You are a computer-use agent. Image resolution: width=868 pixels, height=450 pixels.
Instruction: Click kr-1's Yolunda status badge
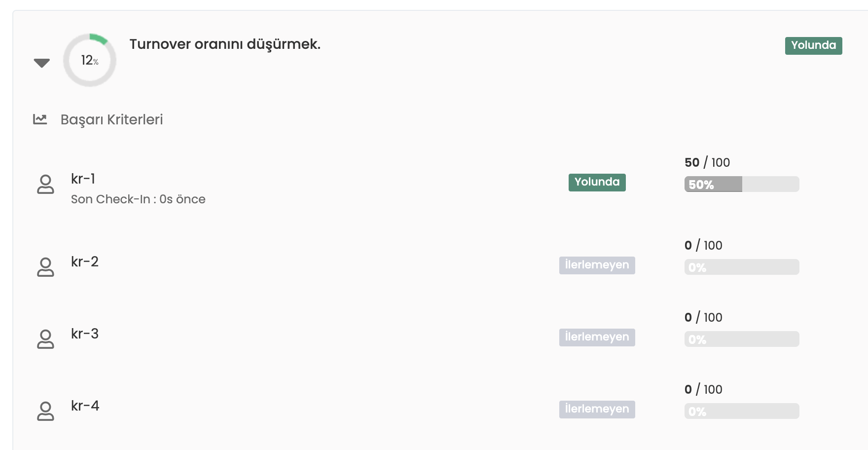pos(597,182)
